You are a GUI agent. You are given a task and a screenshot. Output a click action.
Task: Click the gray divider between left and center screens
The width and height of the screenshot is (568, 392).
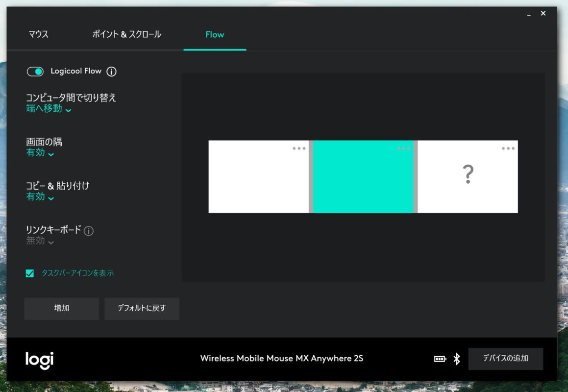(311, 177)
